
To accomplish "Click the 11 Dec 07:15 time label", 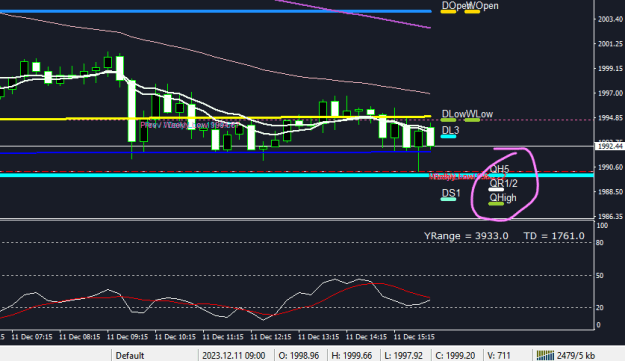I will pyautogui.click(x=32, y=337).
